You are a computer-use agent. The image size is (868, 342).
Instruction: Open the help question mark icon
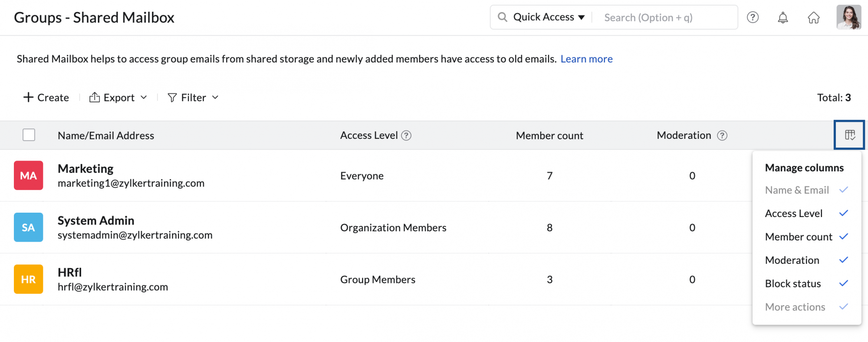tap(753, 17)
